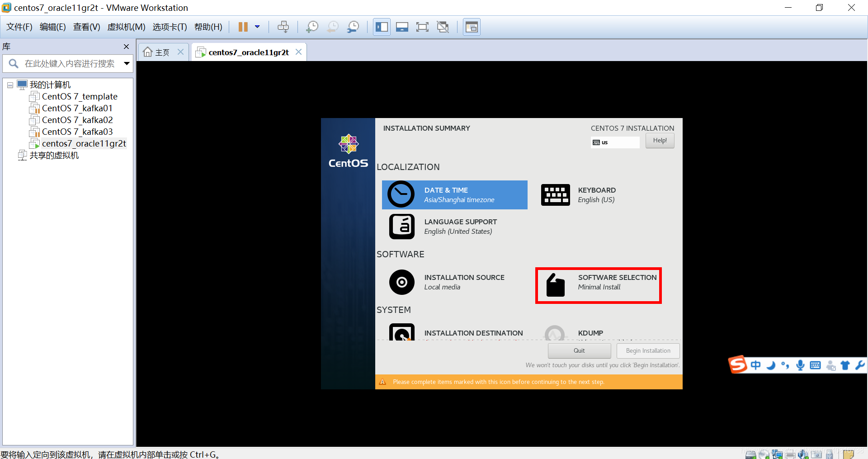Click the DATE & TIME heading text
This screenshot has width=868, height=459.
pyautogui.click(x=446, y=190)
